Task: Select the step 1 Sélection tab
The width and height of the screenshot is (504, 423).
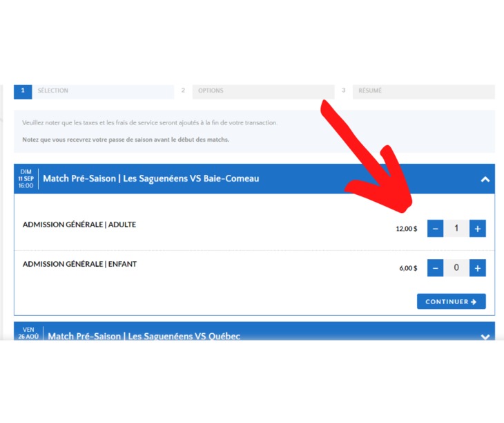Action: click(x=94, y=92)
